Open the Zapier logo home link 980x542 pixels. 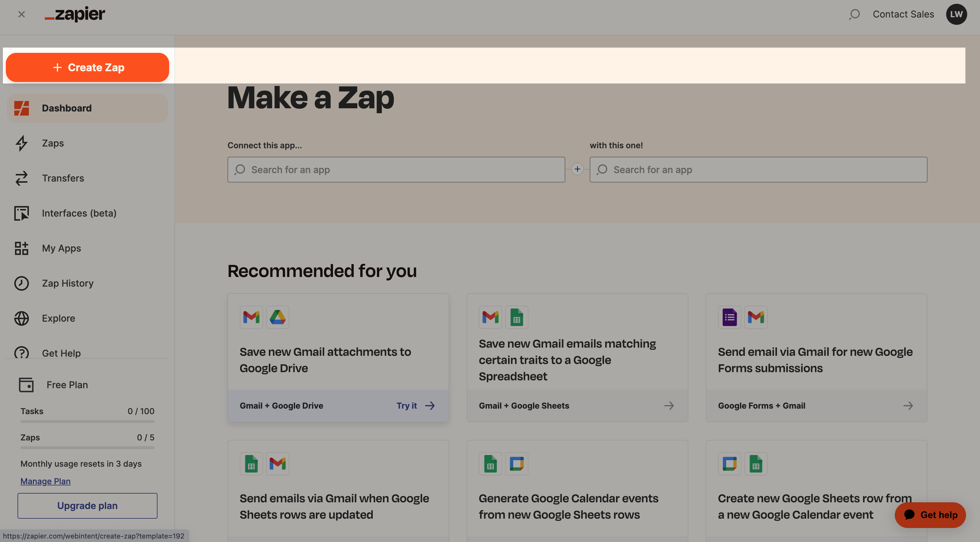click(x=75, y=14)
